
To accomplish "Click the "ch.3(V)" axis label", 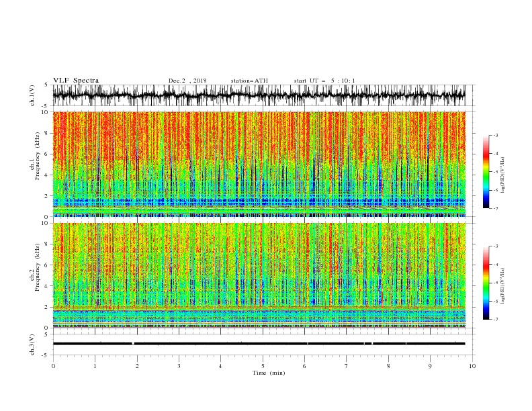I will (x=32, y=345).
